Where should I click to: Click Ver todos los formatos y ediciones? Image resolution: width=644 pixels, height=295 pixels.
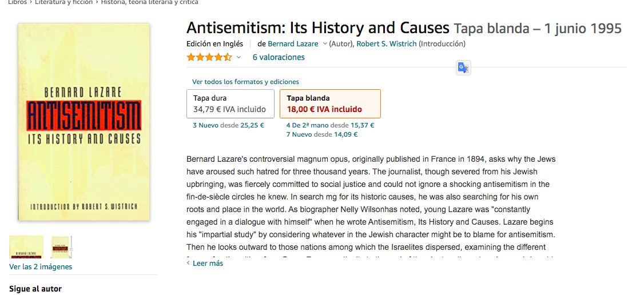tap(245, 82)
